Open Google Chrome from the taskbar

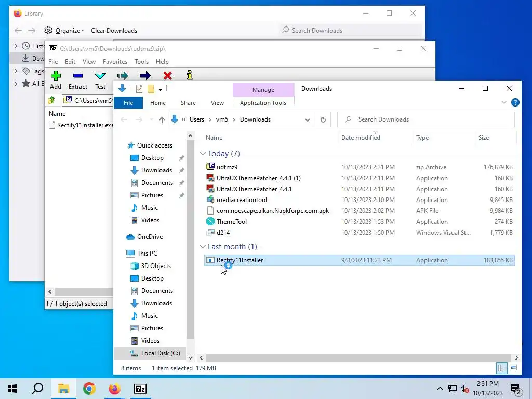tap(89, 389)
